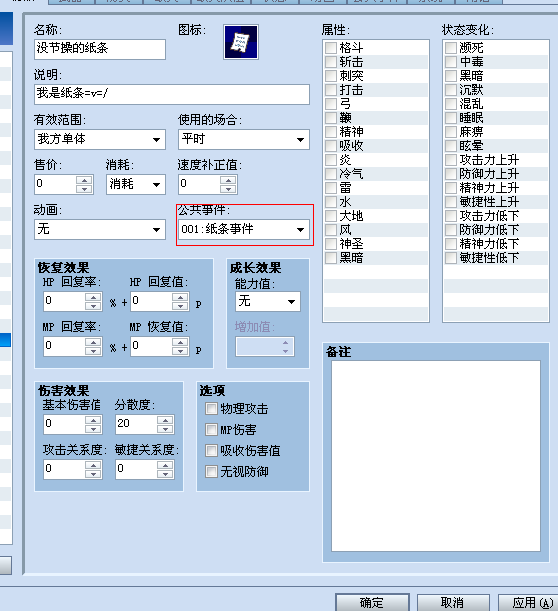Enable 攻击力上升 state change
The image size is (558, 611).
(x=451, y=160)
